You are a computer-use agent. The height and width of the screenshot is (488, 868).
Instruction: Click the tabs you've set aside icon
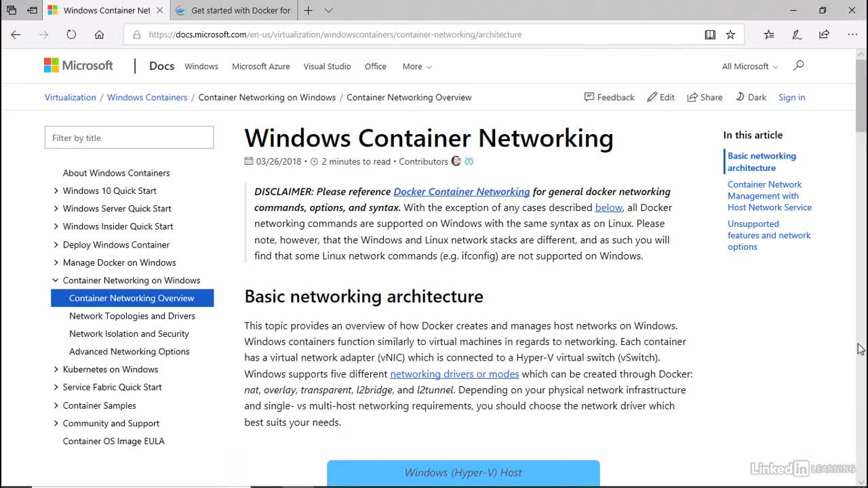(x=12, y=10)
